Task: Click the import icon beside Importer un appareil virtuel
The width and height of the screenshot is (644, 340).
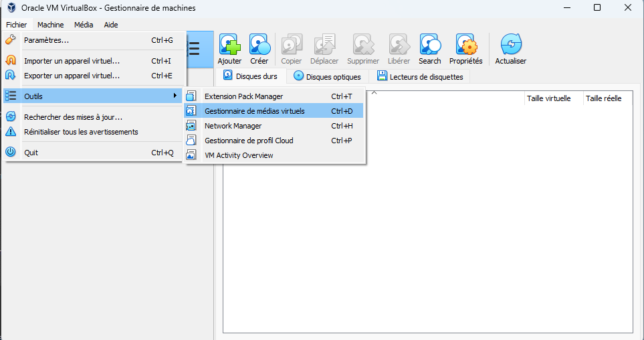Action: (x=11, y=60)
